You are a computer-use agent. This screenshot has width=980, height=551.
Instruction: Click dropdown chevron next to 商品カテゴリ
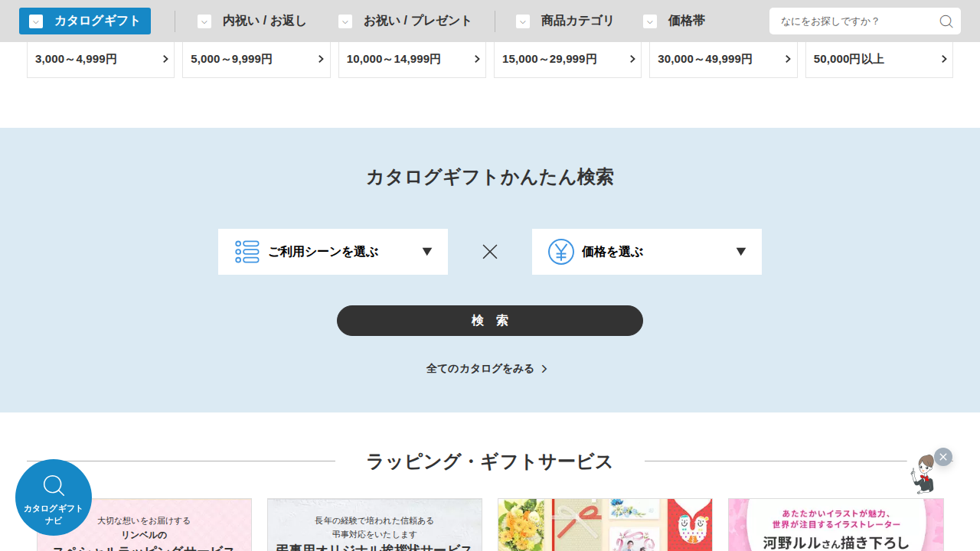coord(523,21)
